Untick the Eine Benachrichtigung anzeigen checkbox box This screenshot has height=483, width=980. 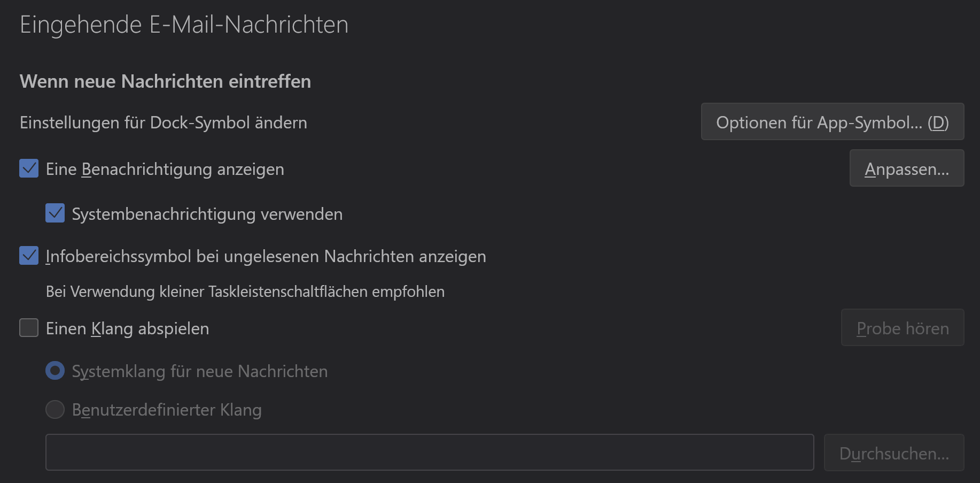pos(29,168)
